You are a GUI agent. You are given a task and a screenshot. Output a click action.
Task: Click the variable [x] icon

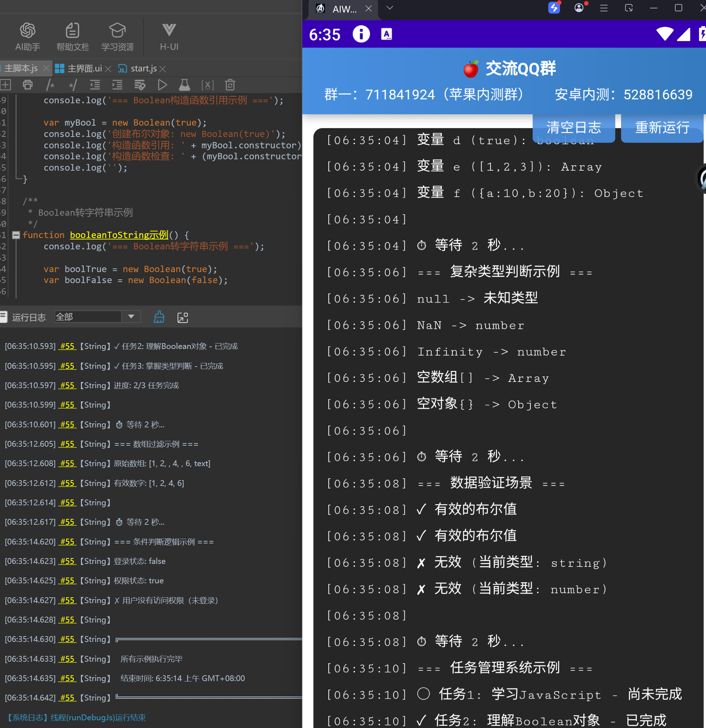coord(208,85)
